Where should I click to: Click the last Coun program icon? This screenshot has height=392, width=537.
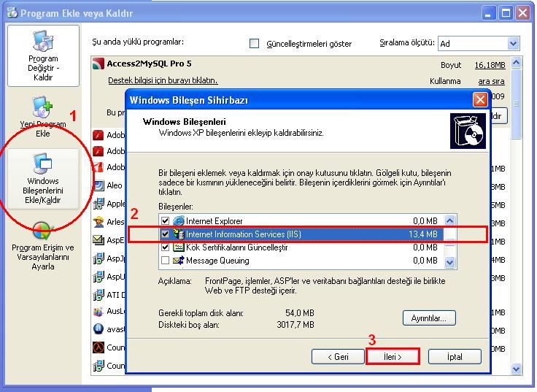click(98, 366)
